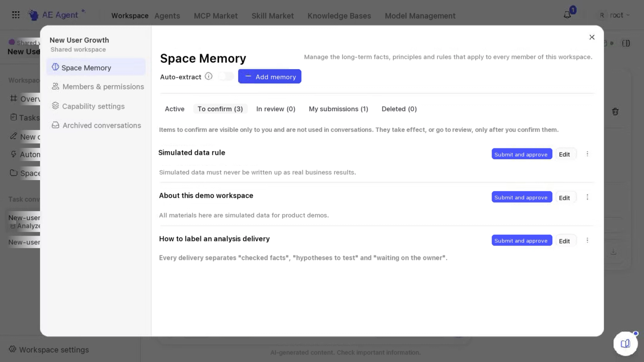This screenshot has width=644, height=362.
Task: Click the How to label an analysis delivery title
Action: pos(214,239)
